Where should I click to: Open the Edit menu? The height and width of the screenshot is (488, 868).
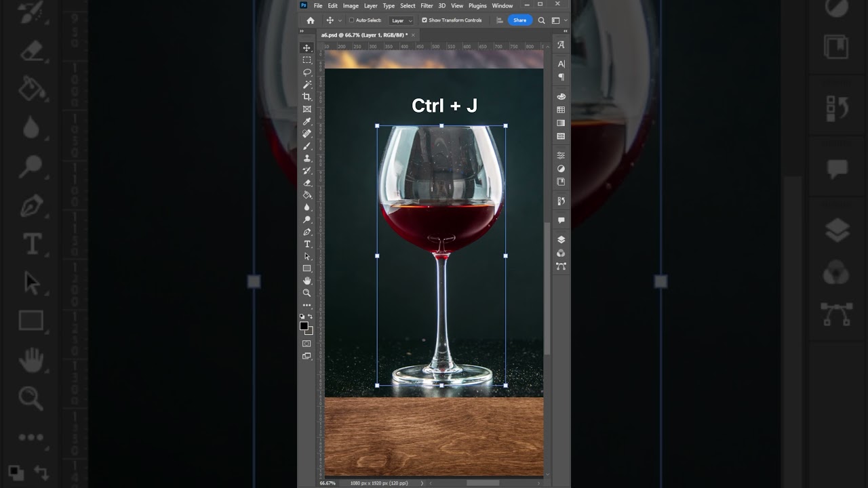pyautogui.click(x=333, y=5)
